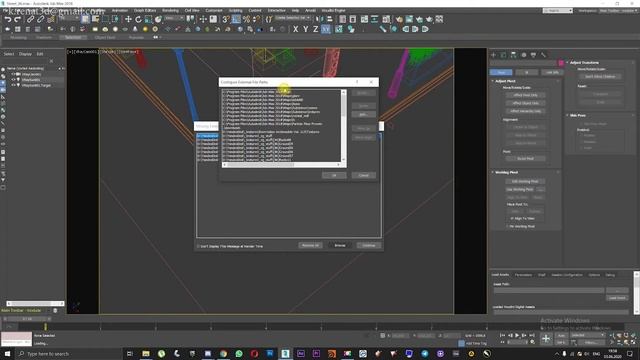The width and height of the screenshot is (640, 360).
Task: Click the XY plane constraint
Action: (x=326, y=29)
